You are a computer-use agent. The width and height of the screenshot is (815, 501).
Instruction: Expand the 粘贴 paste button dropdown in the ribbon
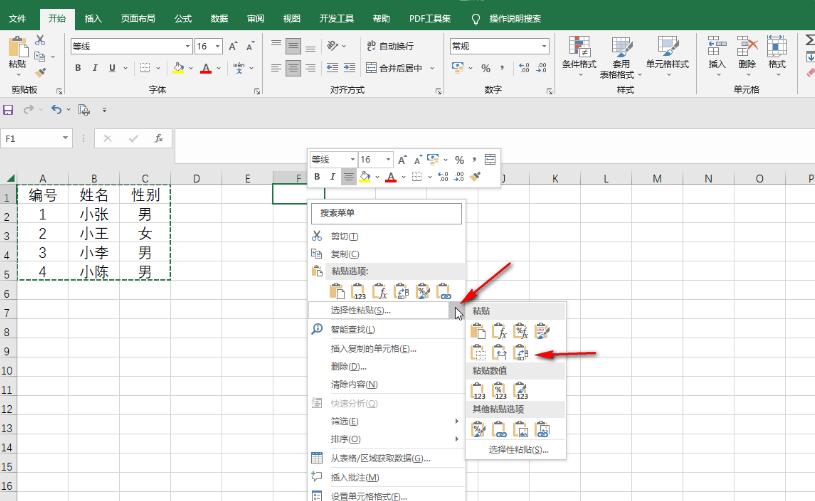(18, 74)
